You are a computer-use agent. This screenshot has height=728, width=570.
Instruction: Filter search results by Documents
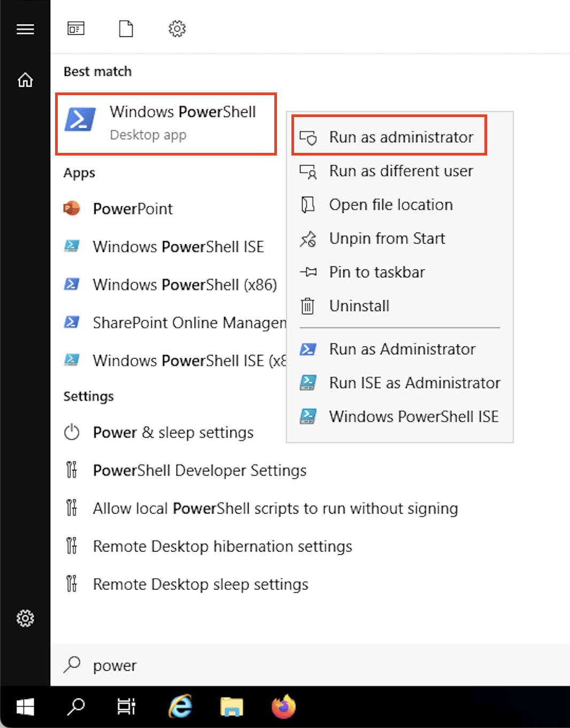point(126,29)
